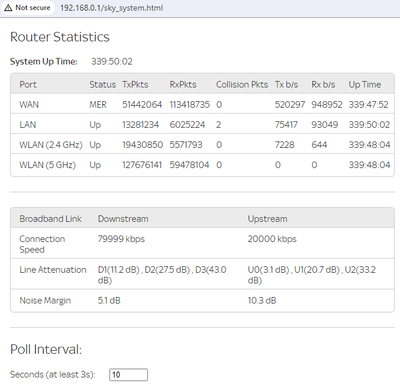Click the address bar URL 192.168.0.1/sky_system.html

point(112,8)
